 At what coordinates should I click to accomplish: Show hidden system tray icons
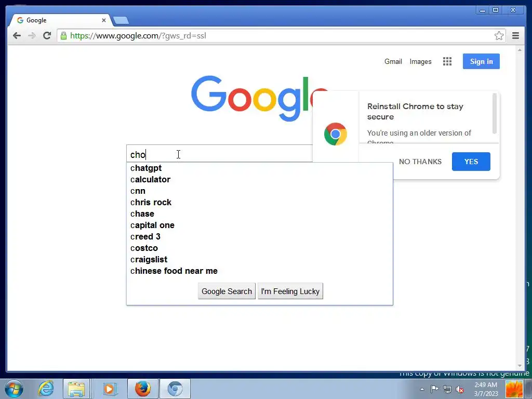(x=422, y=389)
